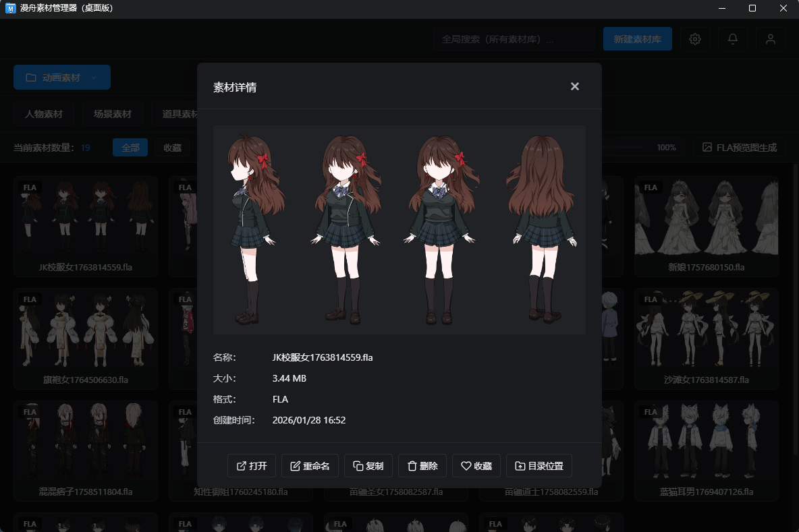
Task: Click the global search input field
Action: pyautogui.click(x=513, y=39)
